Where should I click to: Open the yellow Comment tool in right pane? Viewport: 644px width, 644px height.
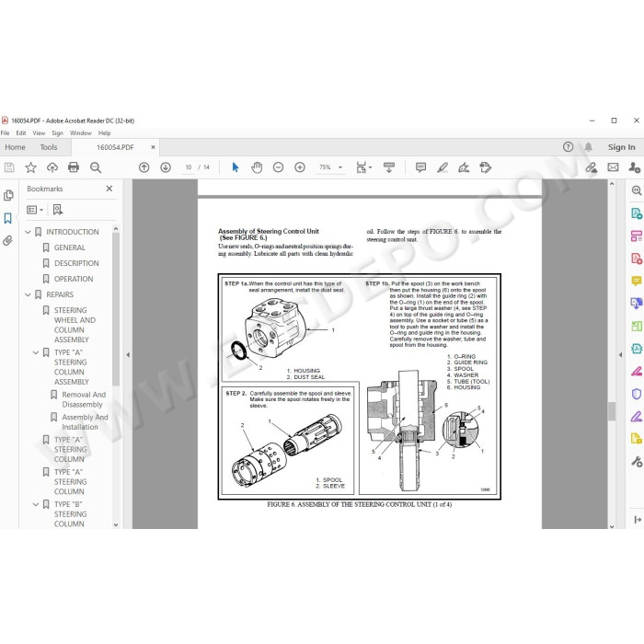[x=637, y=282]
